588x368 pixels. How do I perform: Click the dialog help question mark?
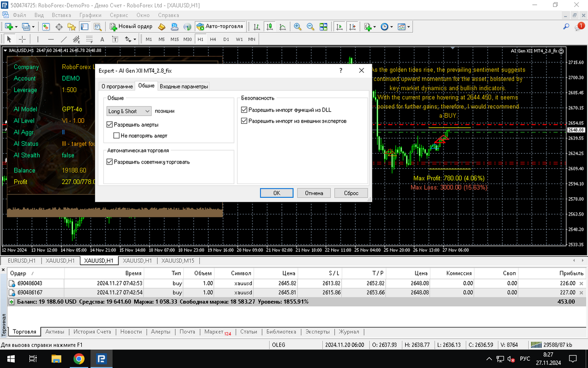341,71
